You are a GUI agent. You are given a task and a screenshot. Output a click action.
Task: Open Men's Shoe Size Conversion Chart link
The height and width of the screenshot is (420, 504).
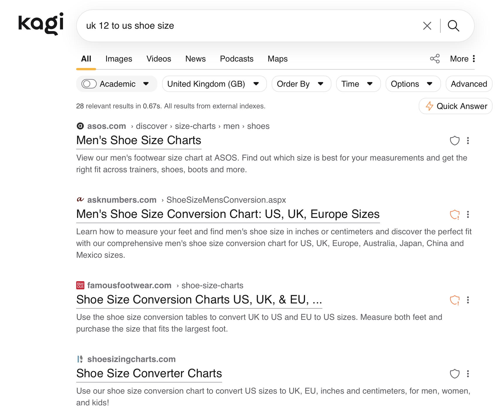228,214
